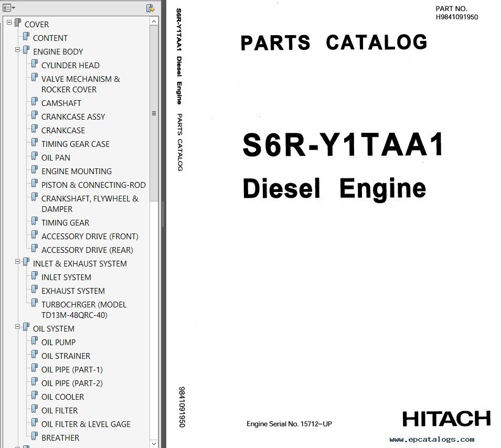Open the OIL STRAINER bookmark

[66, 356]
